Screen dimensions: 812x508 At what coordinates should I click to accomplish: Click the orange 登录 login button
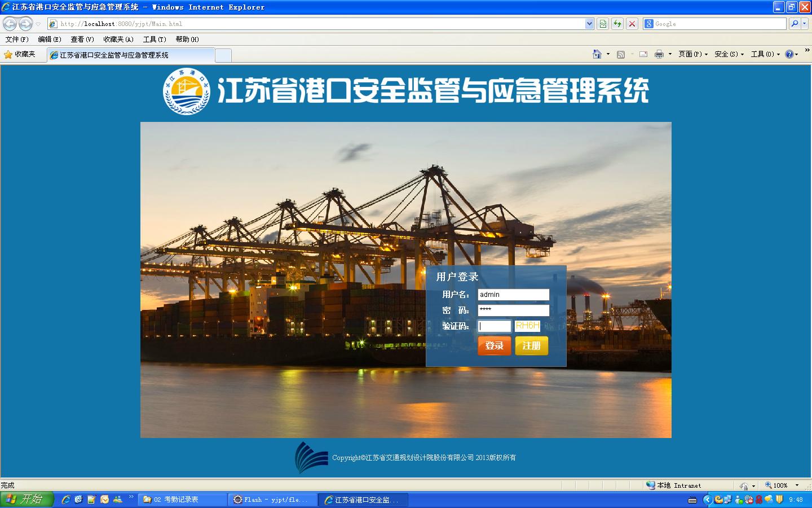click(494, 345)
